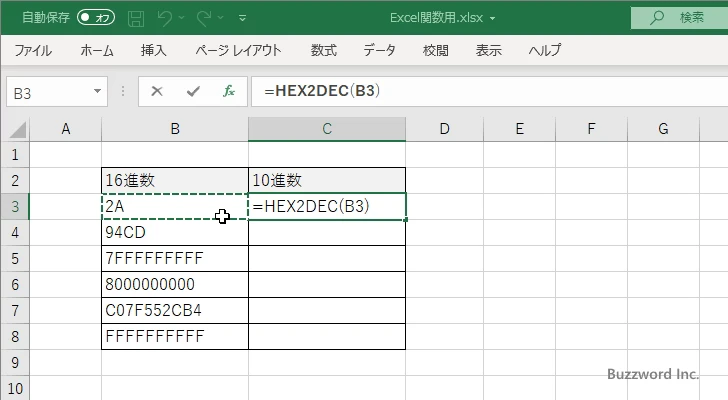Open the Undo history dropdown
This screenshot has height=400, width=728.
click(x=182, y=18)
